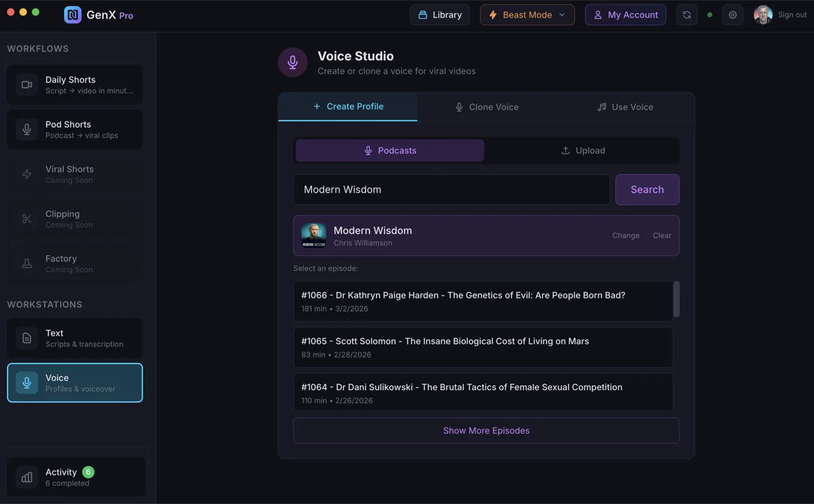This screenshot has width=814, height=504.
Task: Open the Beast Mode dropdown
Action: pyautogui.click(x=527, y=14)
